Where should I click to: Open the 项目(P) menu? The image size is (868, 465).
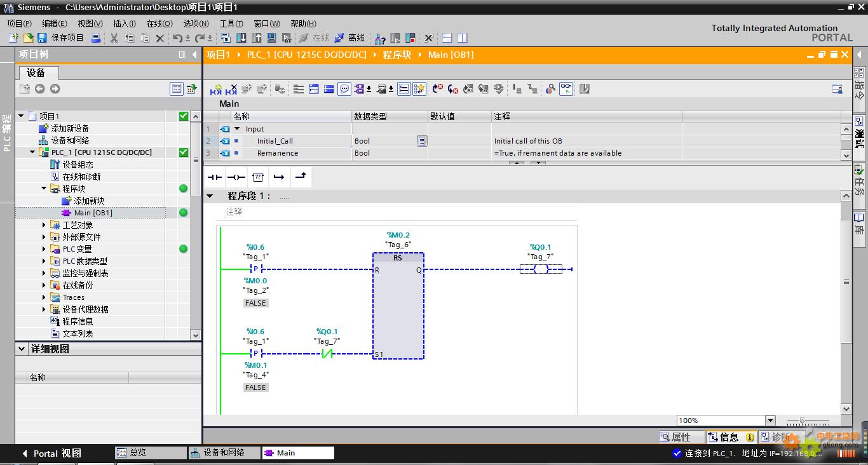tap(19, 24)
